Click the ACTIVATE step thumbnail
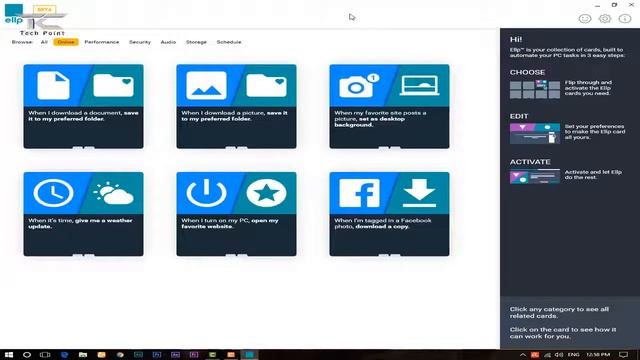 pos(535,177)
